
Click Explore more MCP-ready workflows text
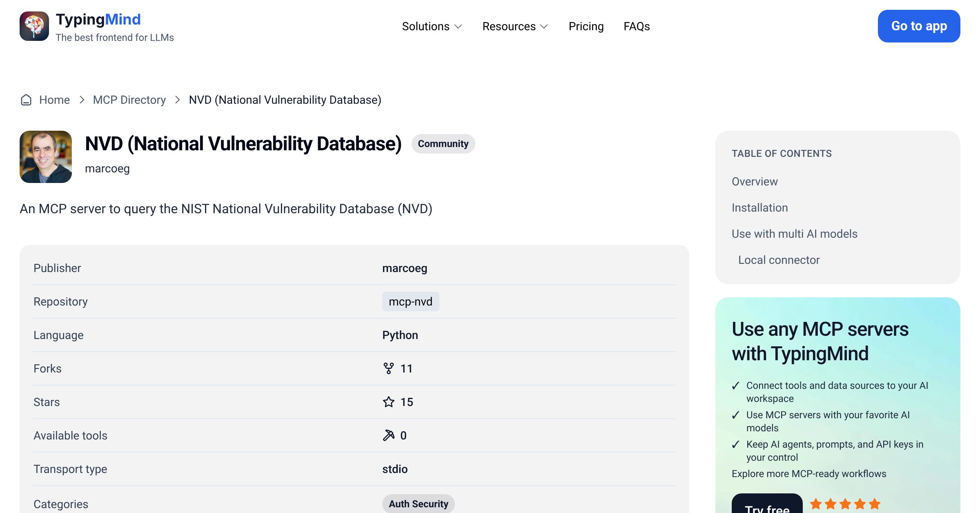click(809, 474)
